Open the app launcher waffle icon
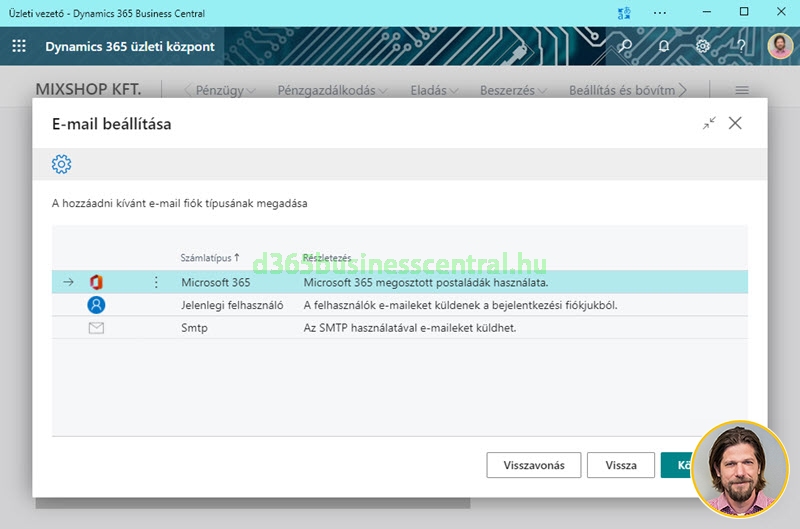Viewport: 800px width, 529px height. pos(19,46)
